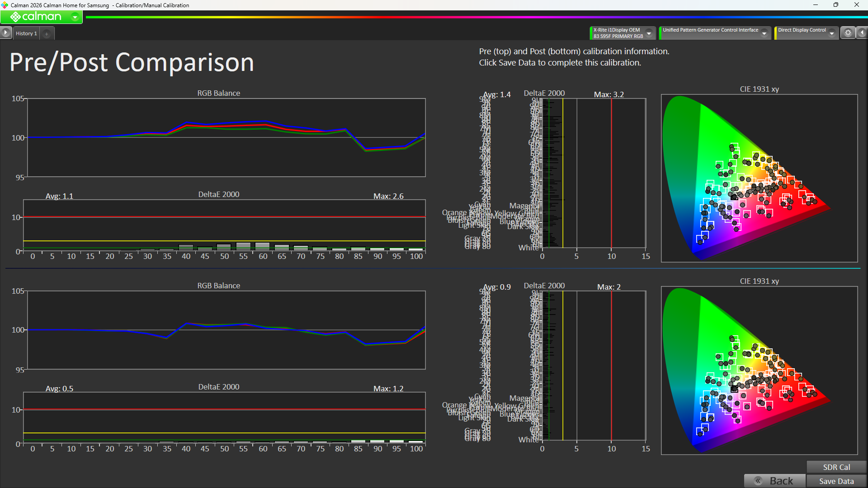Click the Calman app icon in title bar

pyautogui.click(x=5, y=5)
